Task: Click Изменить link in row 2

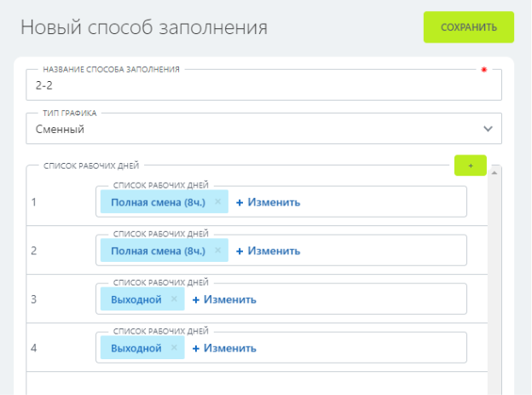Action: coord(269,251)
